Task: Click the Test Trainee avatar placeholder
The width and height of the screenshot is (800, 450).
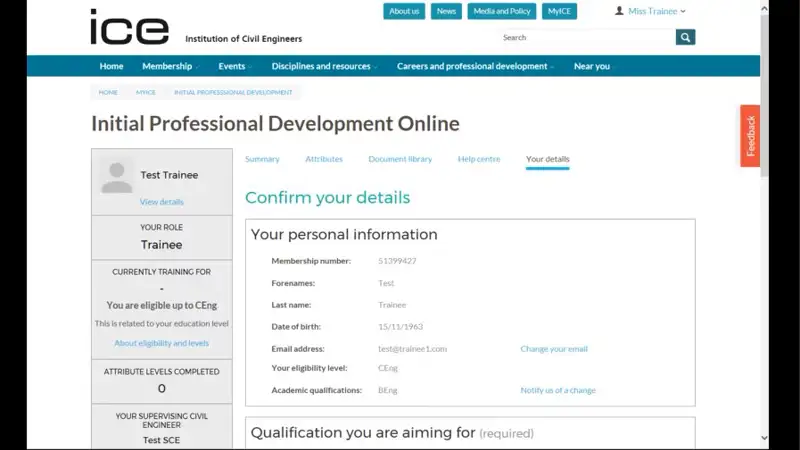Action: (x=117, y=178)
